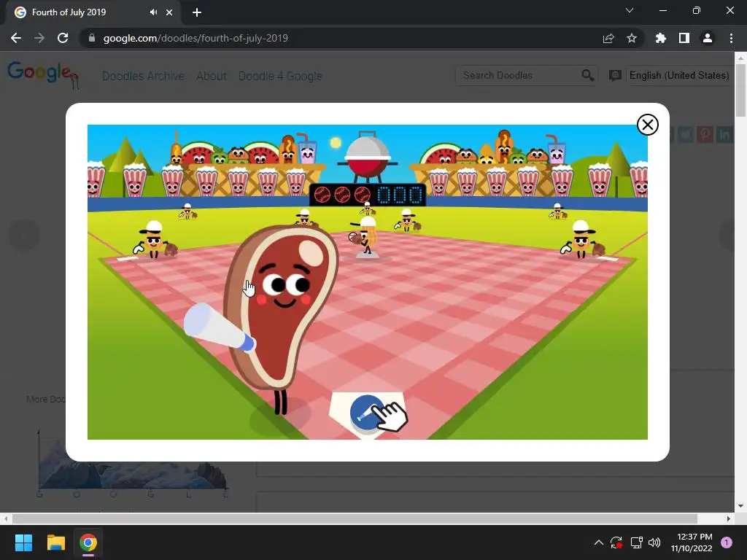Click the Google logo
Screen dimensions: 747x560
coord(42,74)
